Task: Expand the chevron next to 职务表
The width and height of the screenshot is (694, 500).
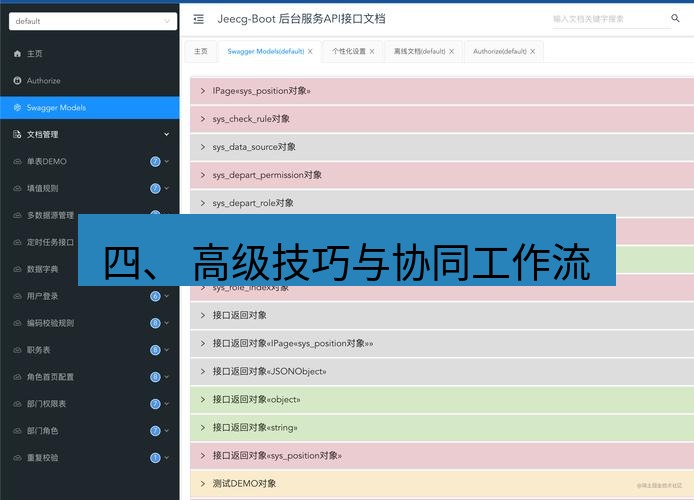Action: tap(167, 350)
